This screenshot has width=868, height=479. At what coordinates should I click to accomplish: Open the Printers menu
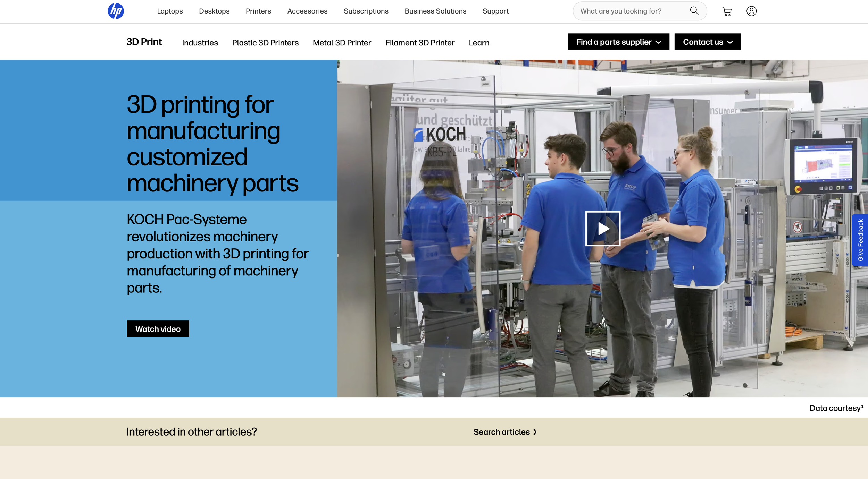pos(258,11)
